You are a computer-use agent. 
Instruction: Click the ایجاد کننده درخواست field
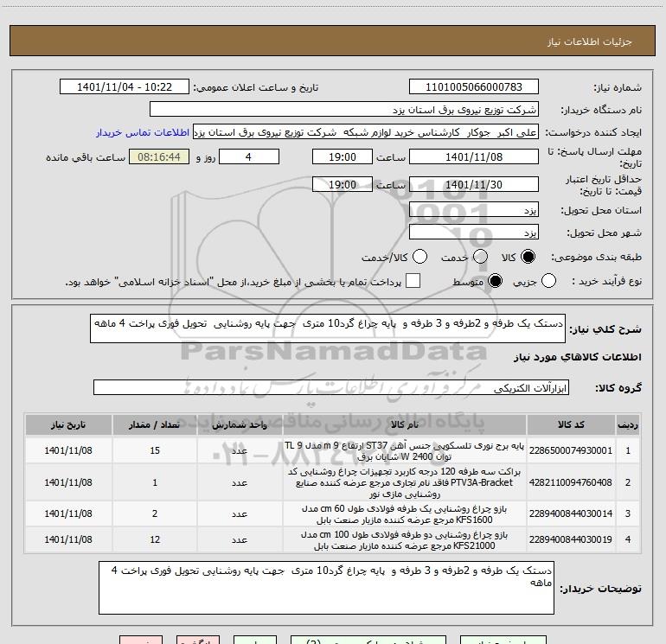pyautogui.click(x=366, y=132)
